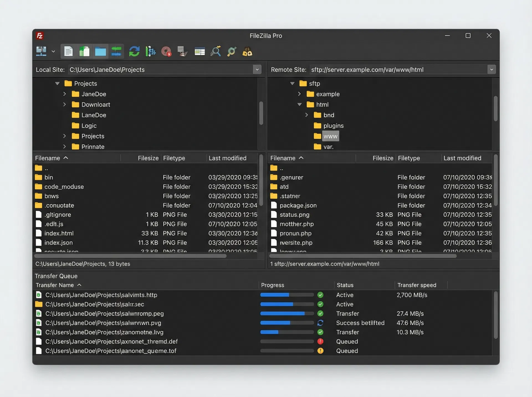Toggle directory comparison magnifier icon

click(216, 51)
